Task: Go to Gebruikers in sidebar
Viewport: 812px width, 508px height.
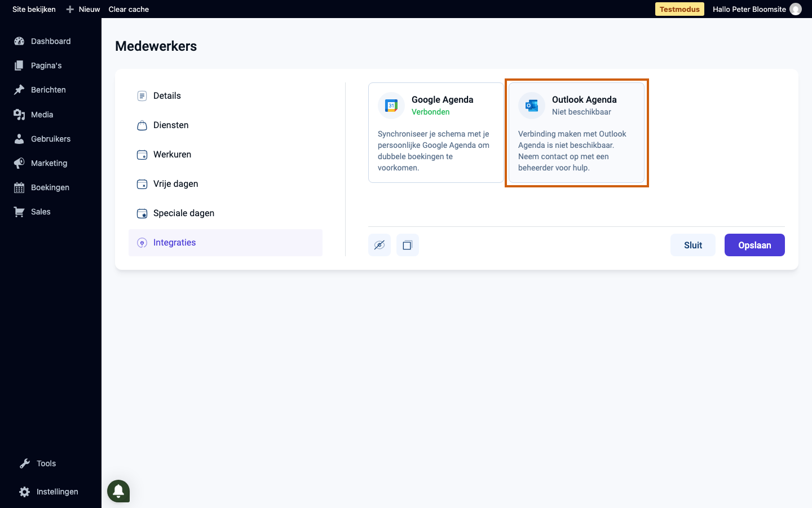Action: point(51,139)
